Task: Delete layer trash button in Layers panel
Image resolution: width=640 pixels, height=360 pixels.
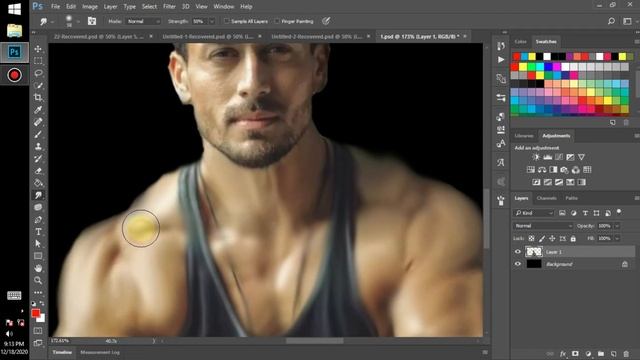Action: 626,354
